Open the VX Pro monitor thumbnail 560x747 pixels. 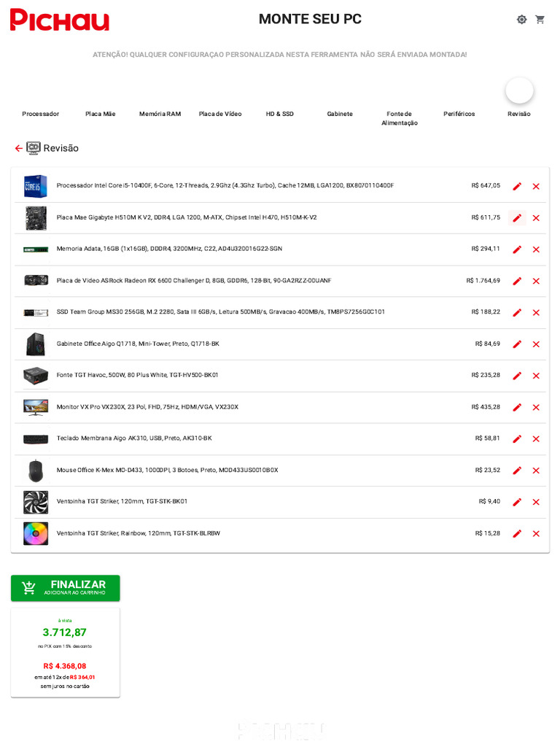coord(36,407)
